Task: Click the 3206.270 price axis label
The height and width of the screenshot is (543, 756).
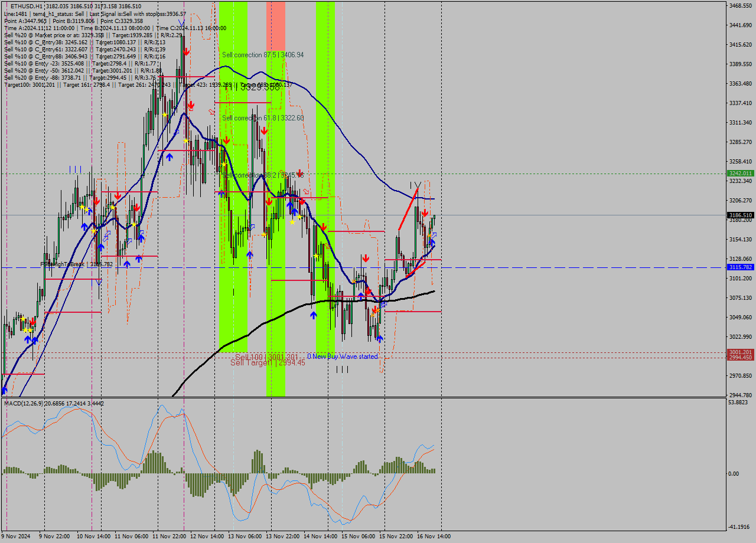Action: [740, 200]
